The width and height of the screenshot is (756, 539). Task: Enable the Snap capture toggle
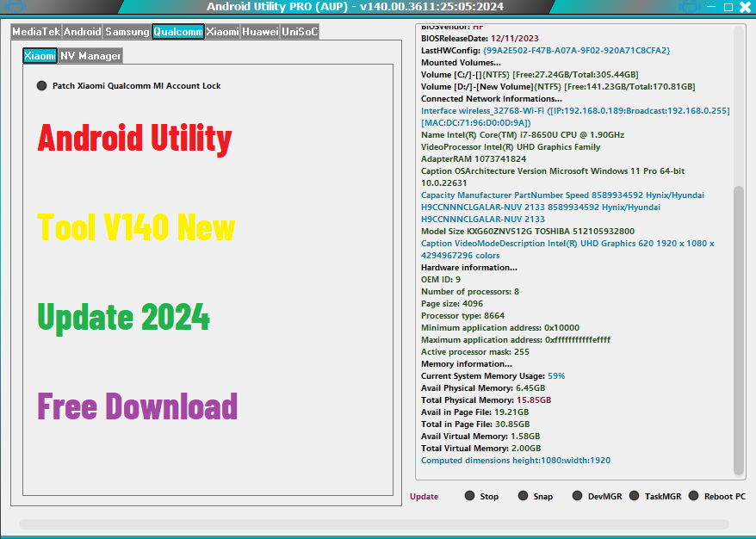(523, 496)
